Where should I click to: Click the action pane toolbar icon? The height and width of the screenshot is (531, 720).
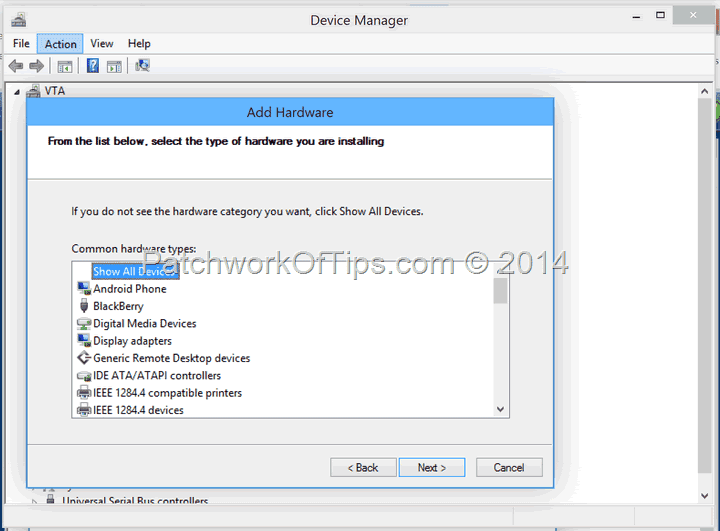[114, 67]
